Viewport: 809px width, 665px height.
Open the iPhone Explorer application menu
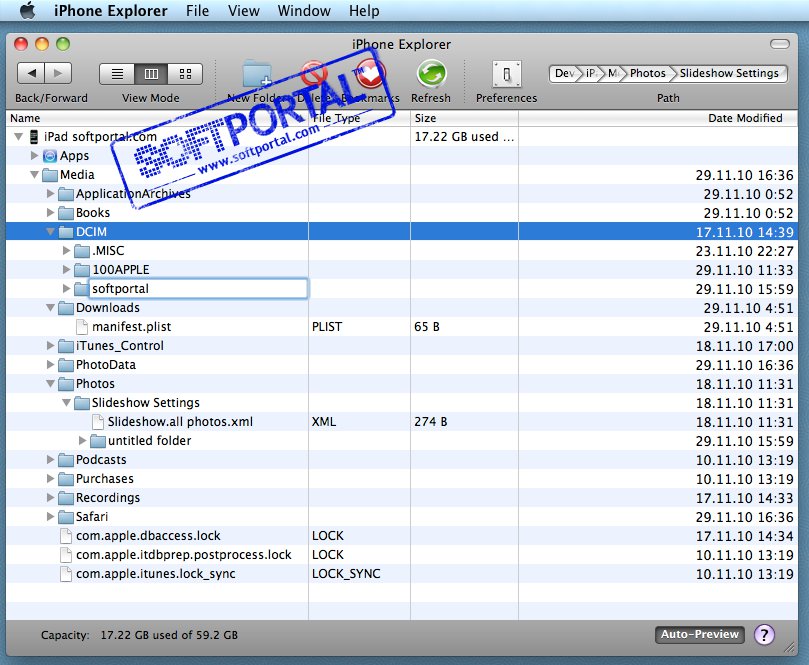(x=110, y=10)
